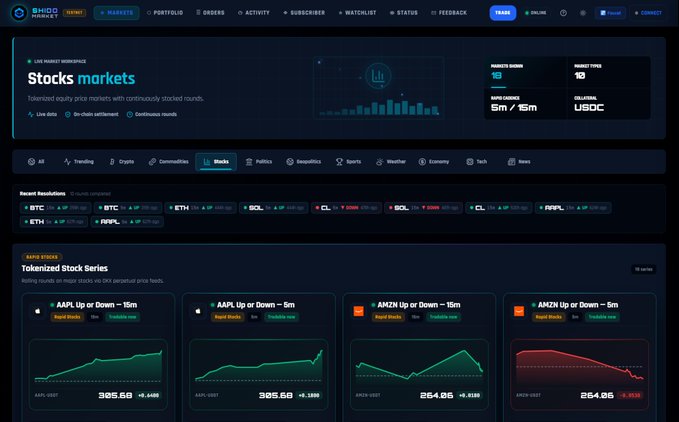679x422 pixels.
Task: Click the -0.0530 change badge on AMZN 5m
Action: 630,396
